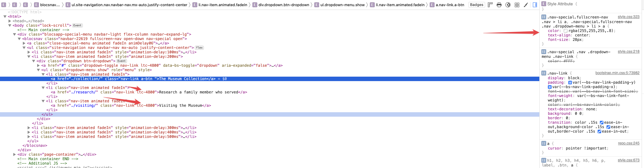Image resolution: width=644 pixels, height=168 pixels.
Task: Expand the head element node
Action: [x=10, y=21]
